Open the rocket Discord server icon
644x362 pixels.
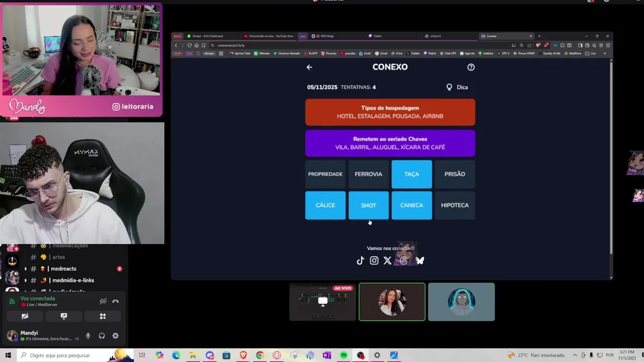[12, 260]
